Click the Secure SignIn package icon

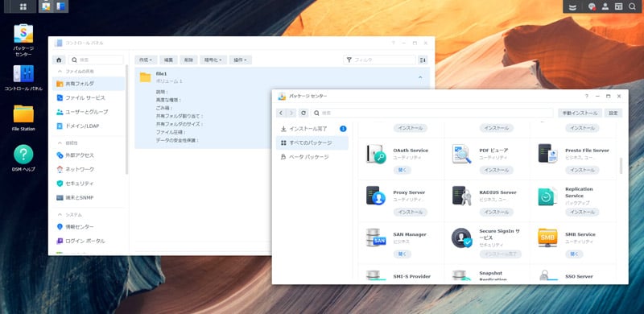click(461, 238)
